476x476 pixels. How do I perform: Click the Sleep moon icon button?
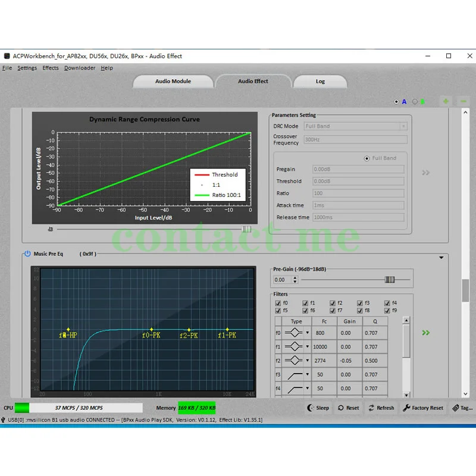(x=318, y=408)
